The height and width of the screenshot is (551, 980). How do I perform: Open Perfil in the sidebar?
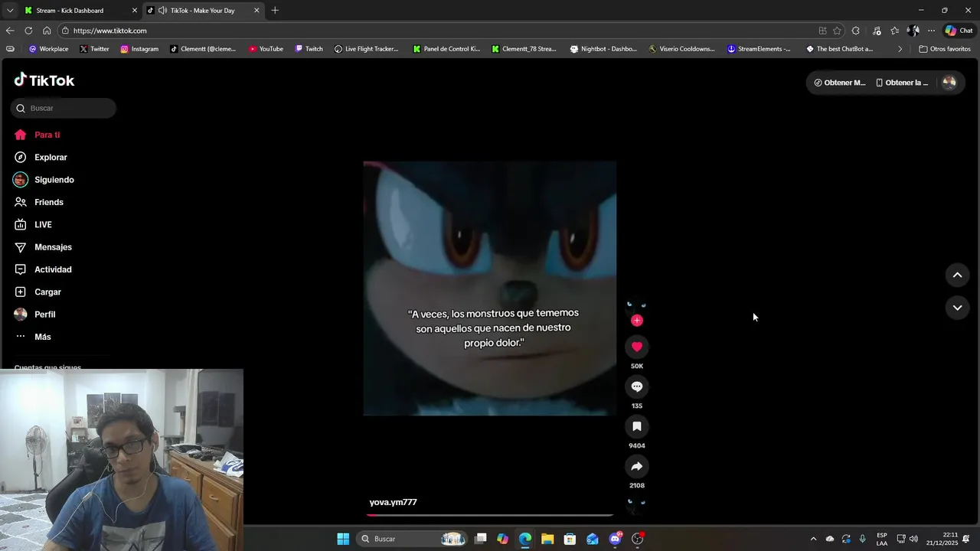point(44,315)
